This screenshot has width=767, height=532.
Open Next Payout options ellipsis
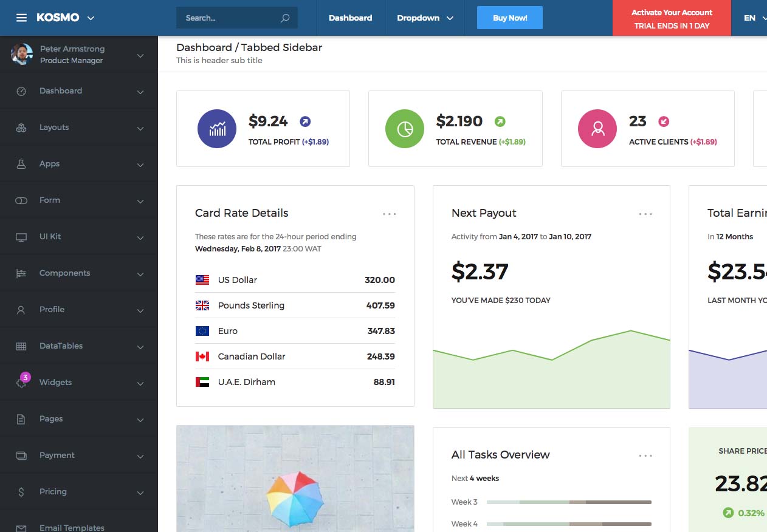click(x=645, y=214)
